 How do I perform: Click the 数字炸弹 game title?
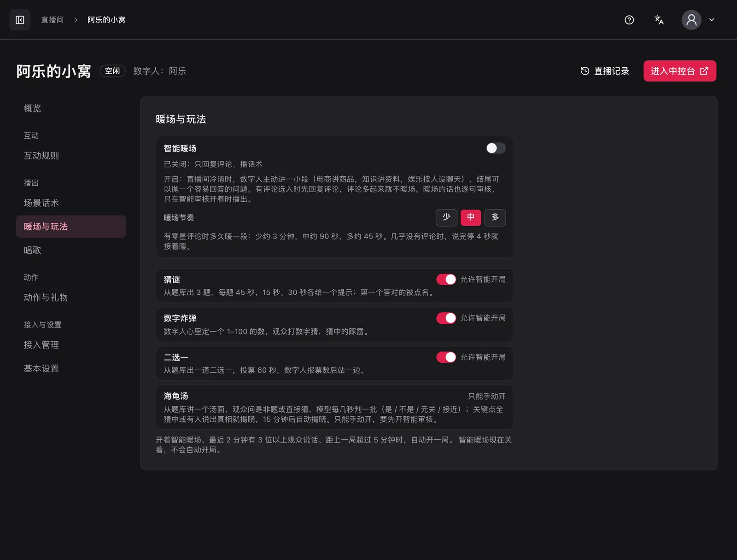pos(180,318)
